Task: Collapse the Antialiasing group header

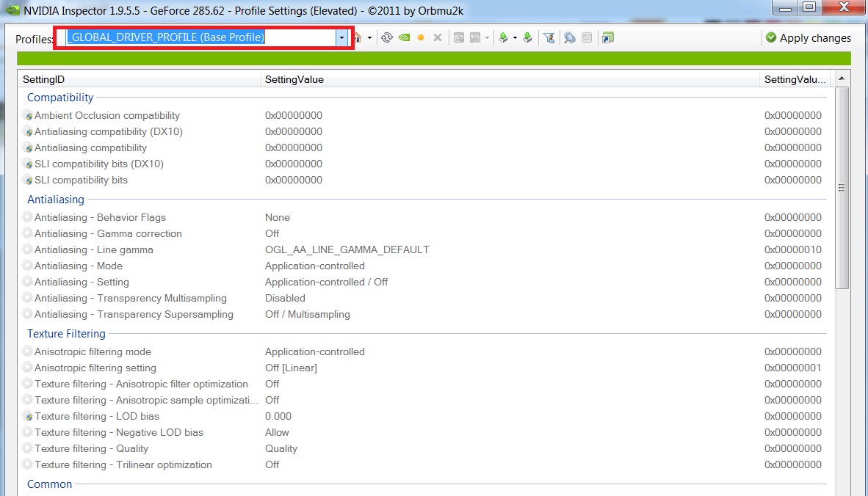Action: pyautogui.click(x=55, y=199)
